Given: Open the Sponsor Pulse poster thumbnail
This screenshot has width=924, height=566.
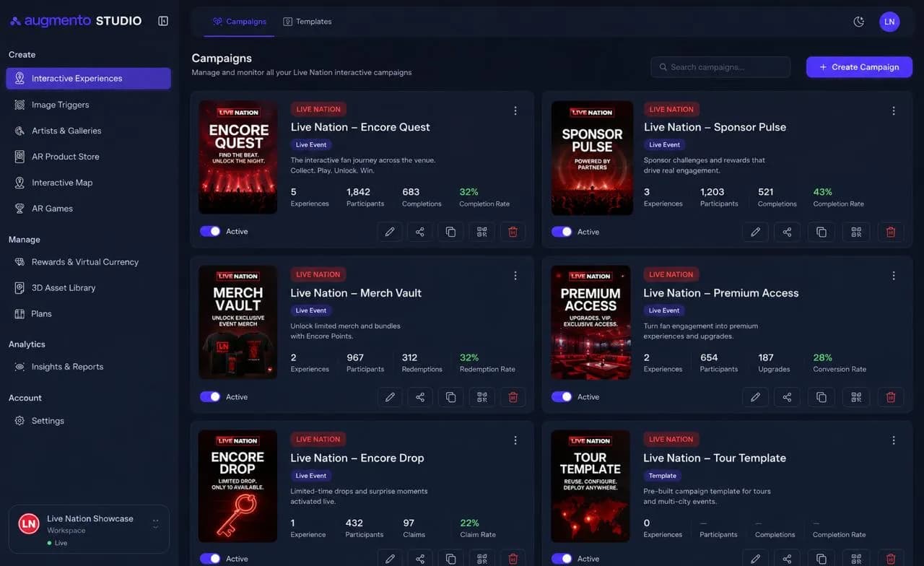Looking at the screenshot, I should point(592,157).
